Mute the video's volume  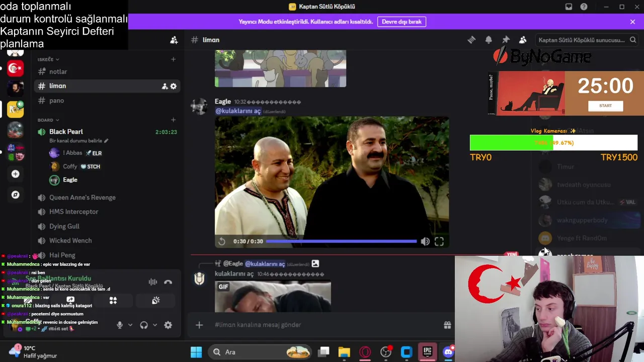point(425,241)
